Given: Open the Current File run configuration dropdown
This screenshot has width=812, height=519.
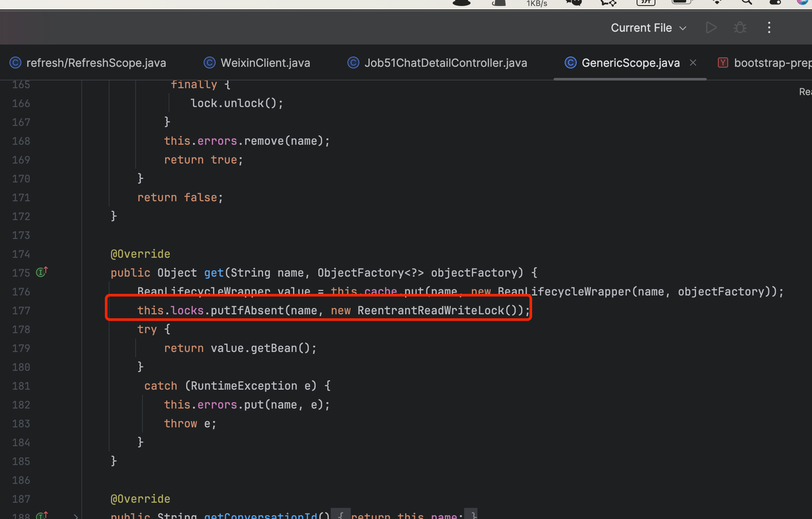Looking at the screenshot, I should click(648, 28).
